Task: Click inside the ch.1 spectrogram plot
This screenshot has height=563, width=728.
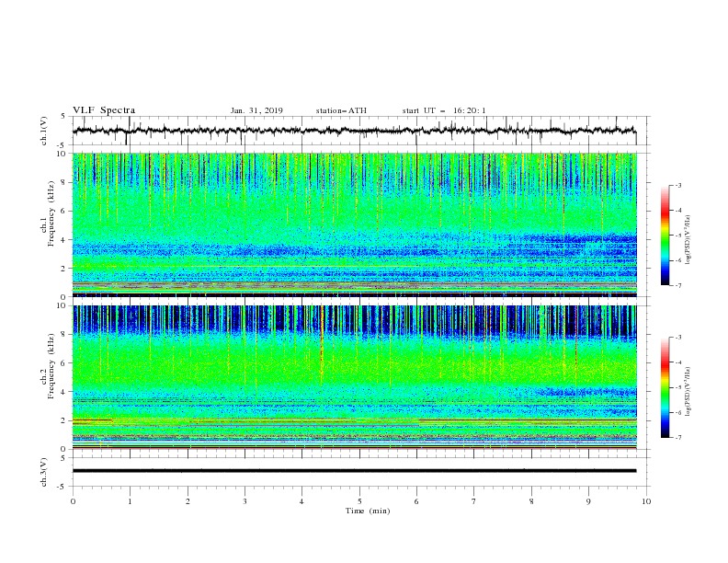Action: pos(354,224)
